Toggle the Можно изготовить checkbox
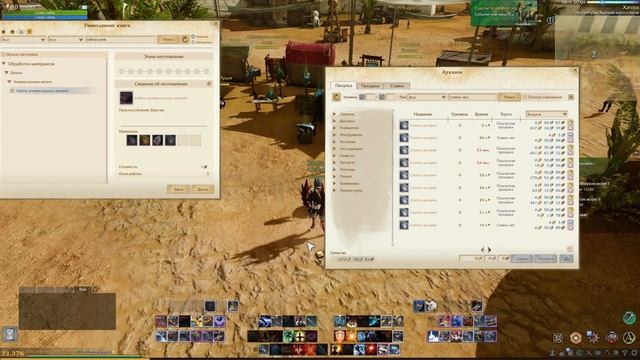Viewport: 640px width, 360px height. click(3, 54)
